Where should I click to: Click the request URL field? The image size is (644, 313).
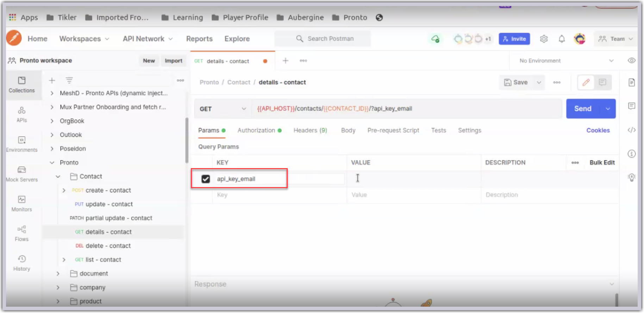pos(406,109)
